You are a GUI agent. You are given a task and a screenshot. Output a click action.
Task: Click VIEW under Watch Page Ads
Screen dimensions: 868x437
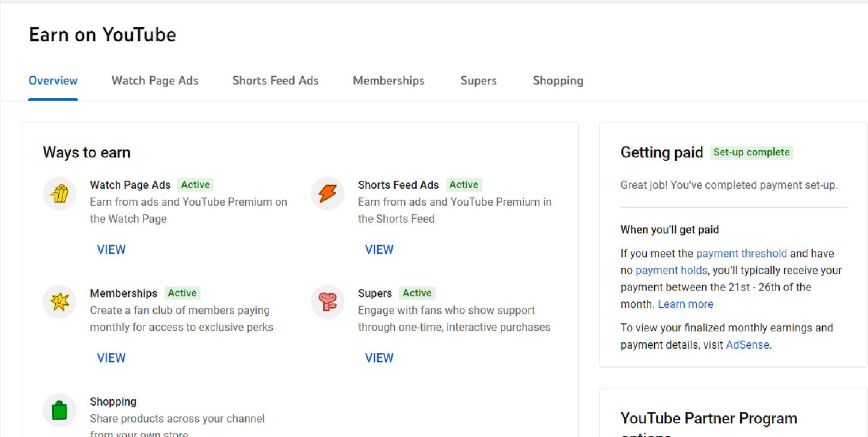pyautogui.click(x=111, y=249)
